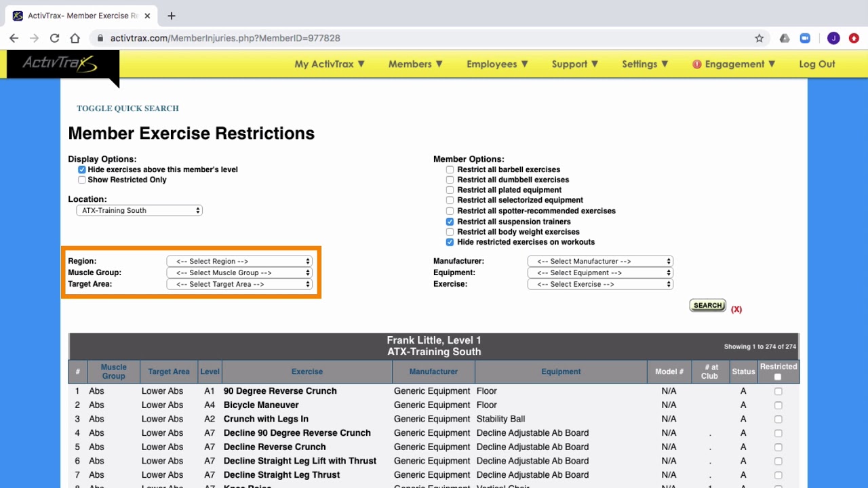868x488 pixels.
Task: Open the Select Target Area dropdown
Action: (239, 284)
